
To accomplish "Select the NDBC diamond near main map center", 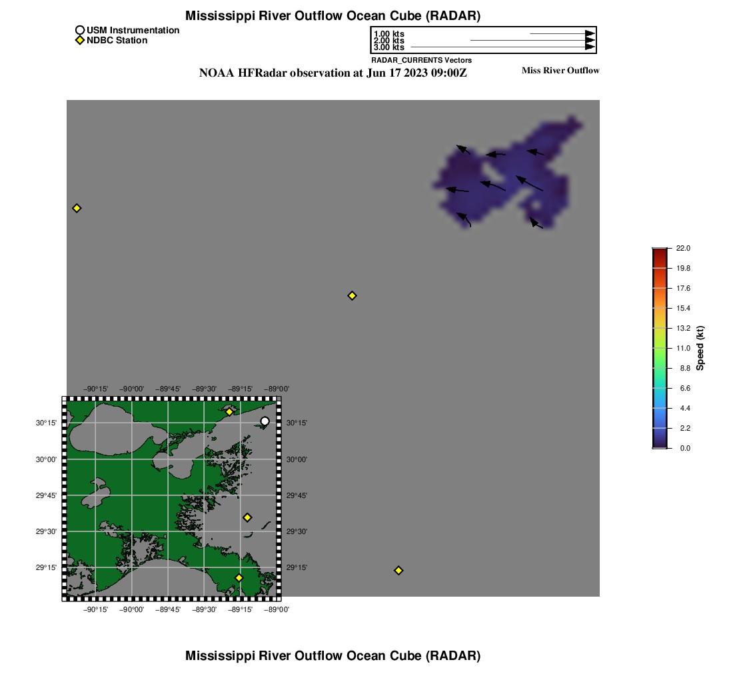I will coord(352,295).
